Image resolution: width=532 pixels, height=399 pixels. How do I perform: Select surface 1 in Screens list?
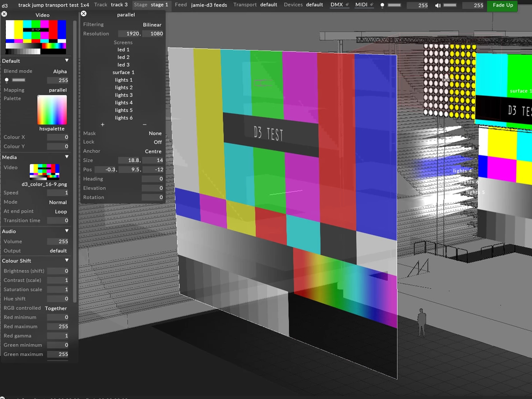point(124,73)
